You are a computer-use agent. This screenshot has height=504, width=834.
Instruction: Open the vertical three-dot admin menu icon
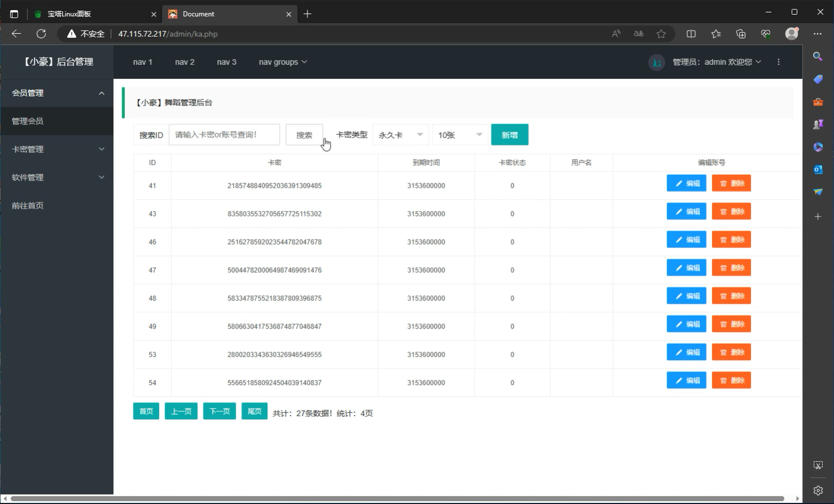(779, 62)
